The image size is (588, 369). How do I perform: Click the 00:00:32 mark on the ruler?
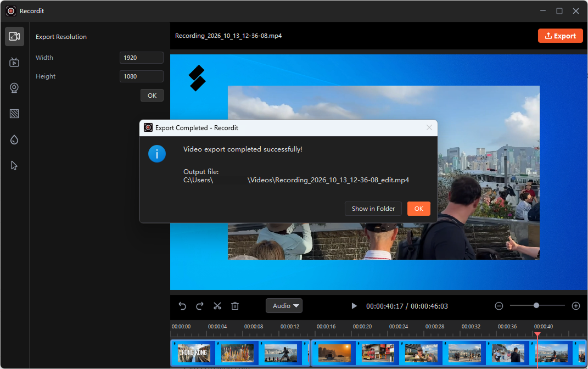[471, 327]
